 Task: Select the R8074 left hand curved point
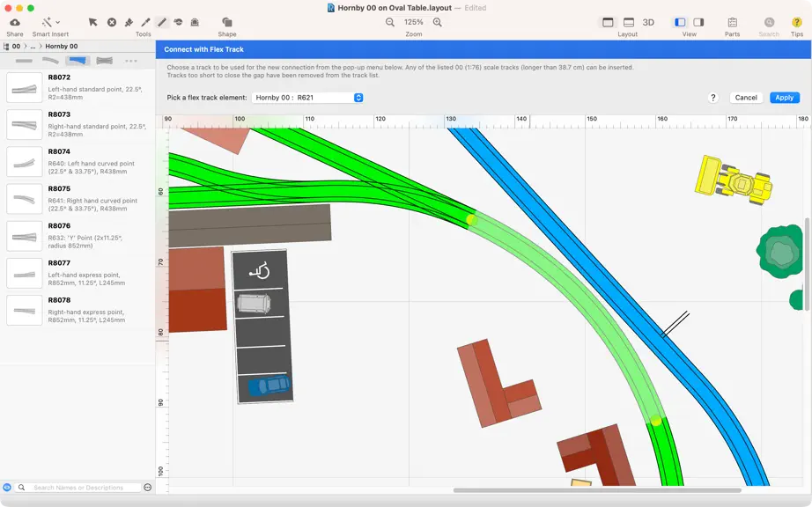point(78,161)
